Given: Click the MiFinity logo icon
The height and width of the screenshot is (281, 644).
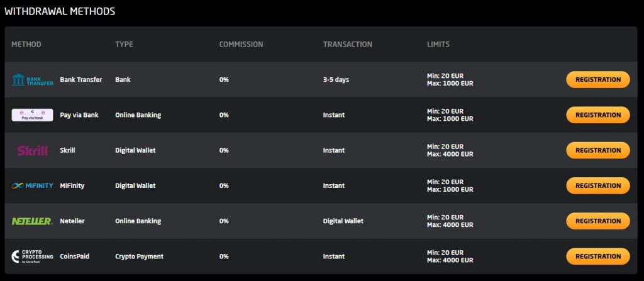Looking at the screenshot, I should tap(32, 185).
